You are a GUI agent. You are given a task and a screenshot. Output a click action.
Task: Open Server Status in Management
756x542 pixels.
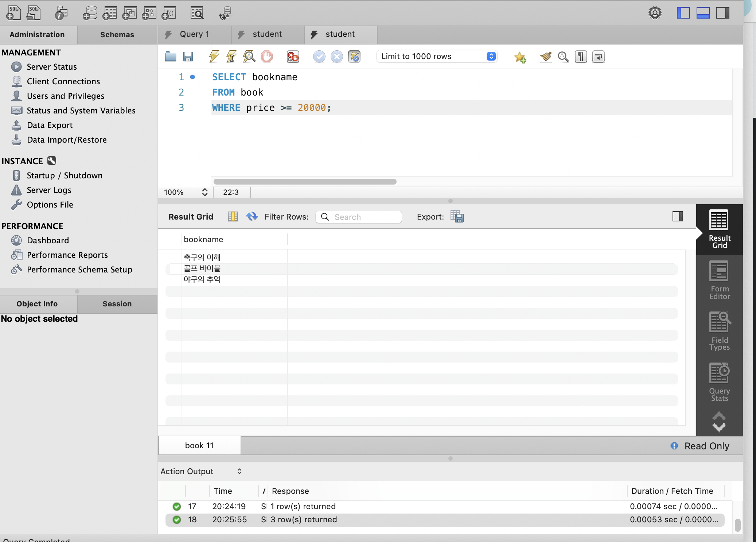pos(52,67)
